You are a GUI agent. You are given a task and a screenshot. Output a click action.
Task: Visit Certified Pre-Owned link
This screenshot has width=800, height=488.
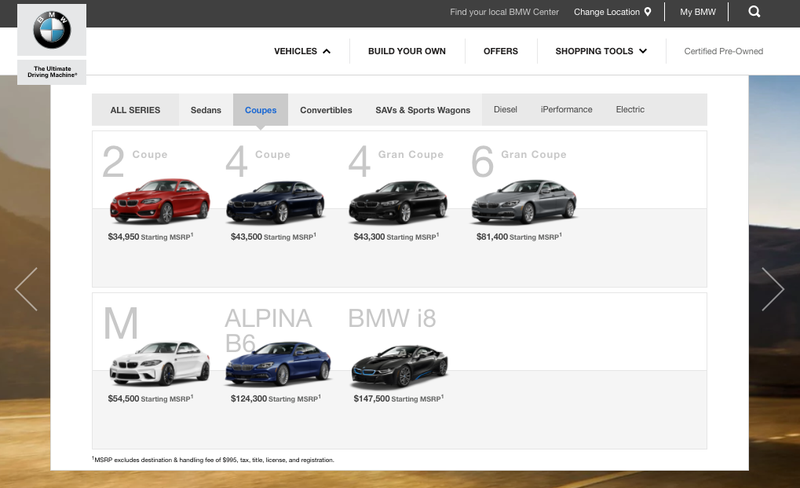pos(723,51)
